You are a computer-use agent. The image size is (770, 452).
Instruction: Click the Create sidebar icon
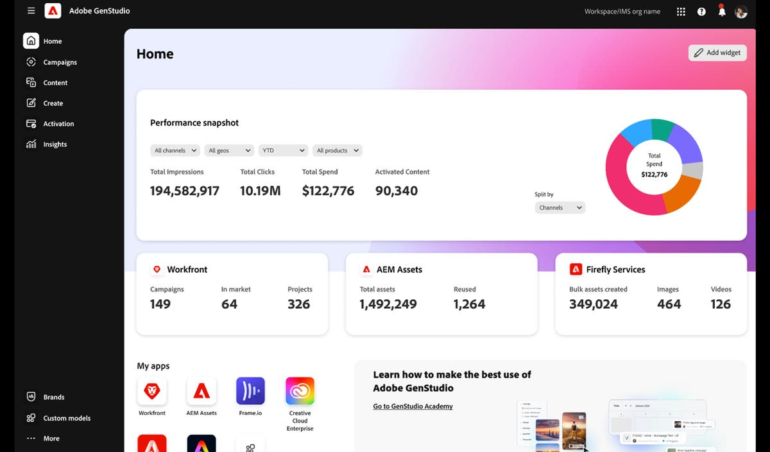(31, 103)
